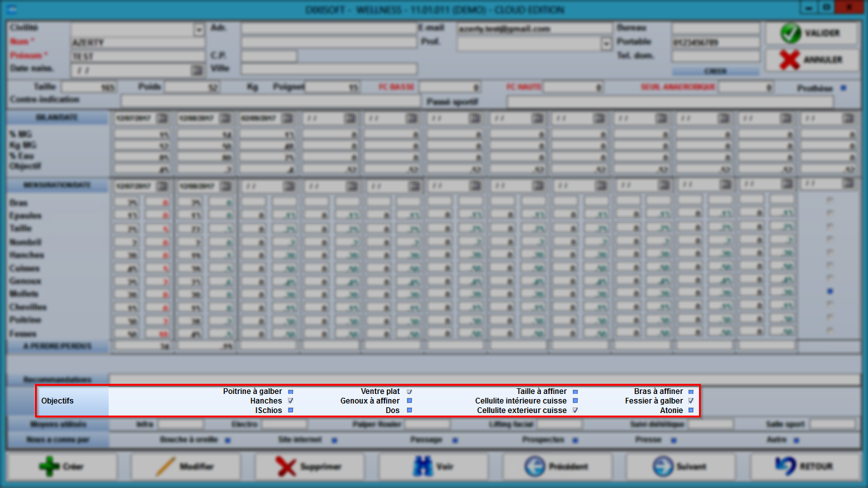This screenshot has width=868, height=488.
Task: Click the Supprimer red X button
Action: tap(309, 466)
